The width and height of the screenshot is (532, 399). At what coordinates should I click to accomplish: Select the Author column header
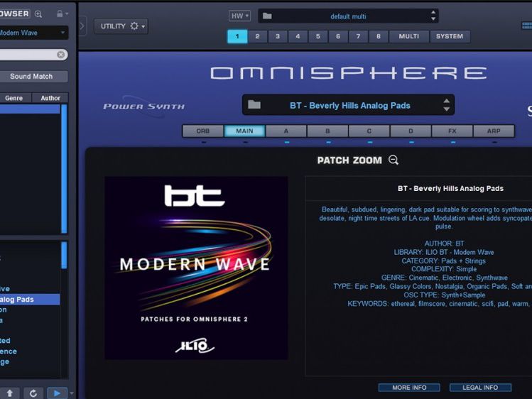(50, 98)
